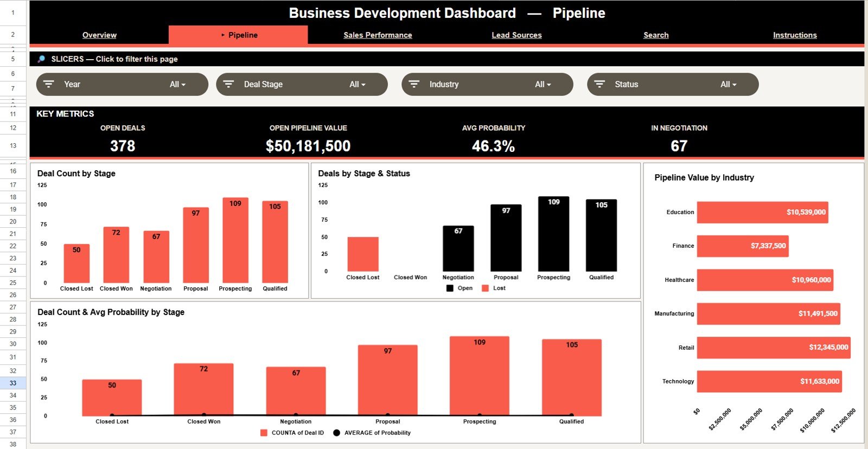Image resolution: width=868 pixels, height=449 pixels.
Task: Open the Year slicer All dropdown
Action: click(177, 84)
